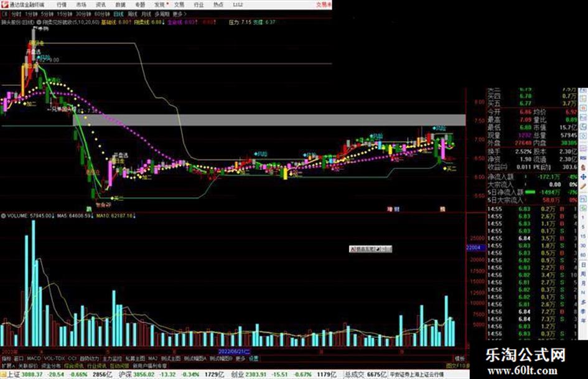This screenshot has width=588, height=379.
Task: Click the 上证 3088.37 index in status bar
Action: click(x=25, y=374)
